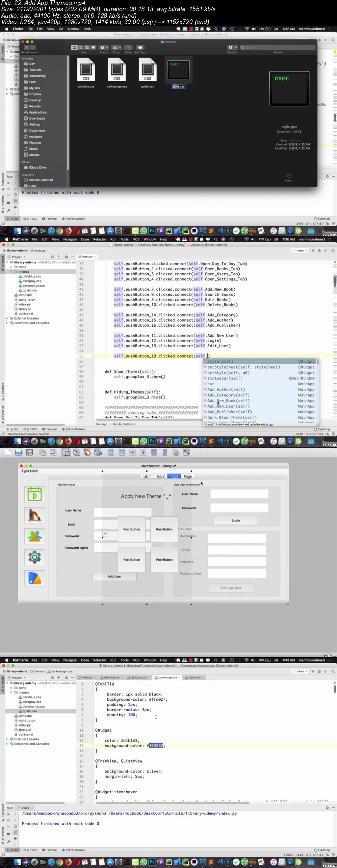Open Go menu in Finder menu bar
Screen dimensions: 337x868
coord(61,29)
